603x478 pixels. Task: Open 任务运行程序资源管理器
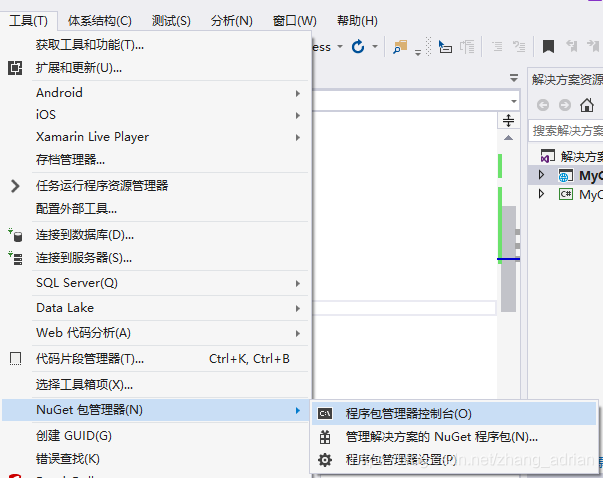[x=102, y=186]
